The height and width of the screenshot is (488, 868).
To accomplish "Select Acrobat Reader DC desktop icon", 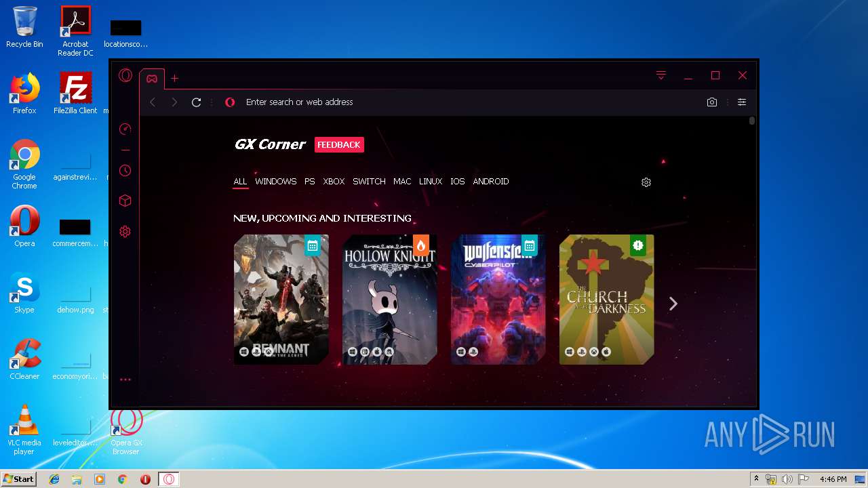I will click(x=75, y=31).
